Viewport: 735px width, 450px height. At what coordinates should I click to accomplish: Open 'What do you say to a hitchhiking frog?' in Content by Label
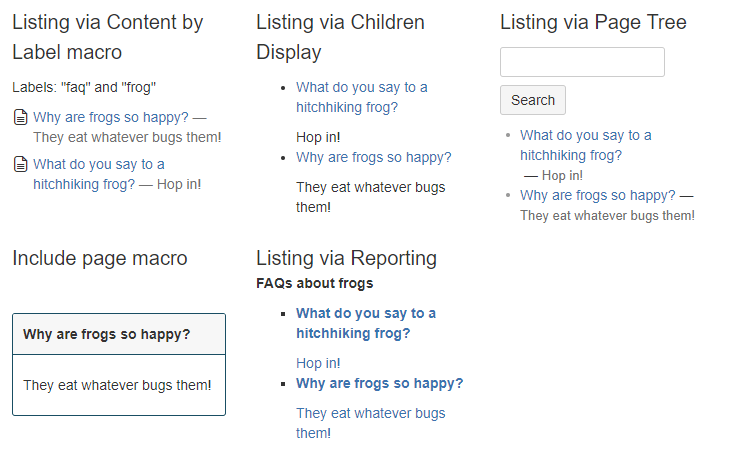[99, 174]
